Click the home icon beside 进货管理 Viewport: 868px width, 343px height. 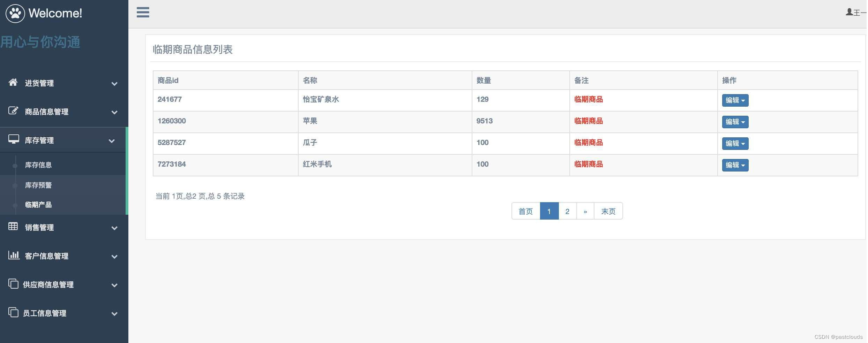point(13,82)
